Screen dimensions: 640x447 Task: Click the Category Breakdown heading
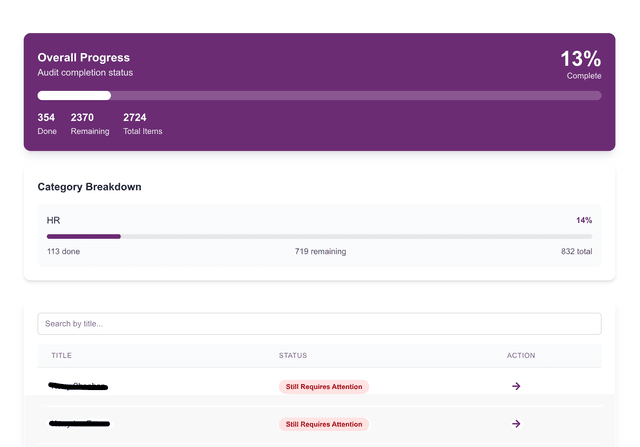point(89,187)
